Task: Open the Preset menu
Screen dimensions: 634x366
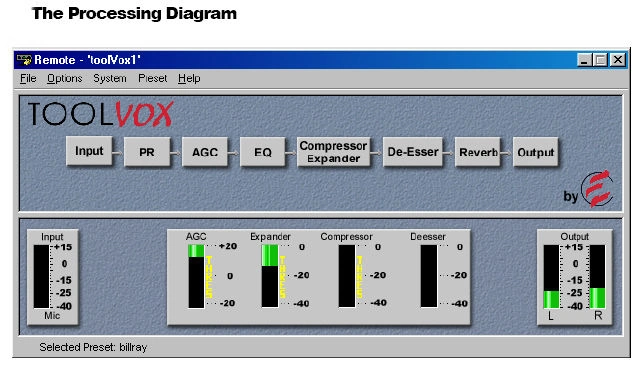Action: coord(152,78)
